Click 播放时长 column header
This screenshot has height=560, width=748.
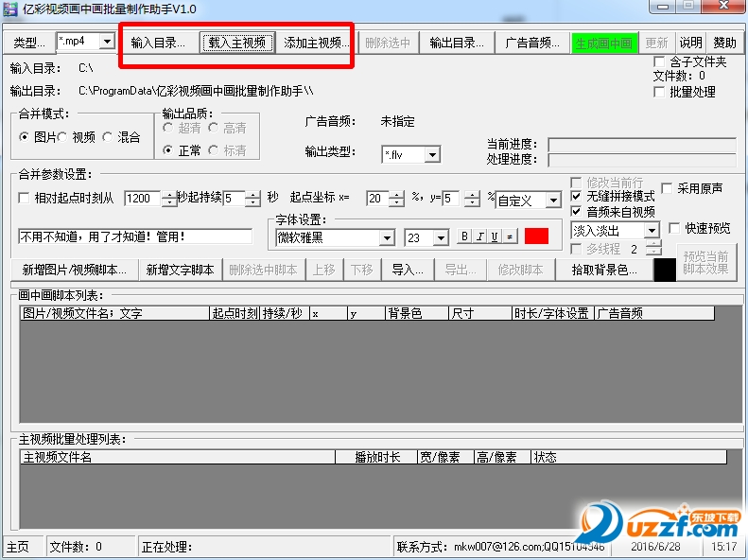376,457
